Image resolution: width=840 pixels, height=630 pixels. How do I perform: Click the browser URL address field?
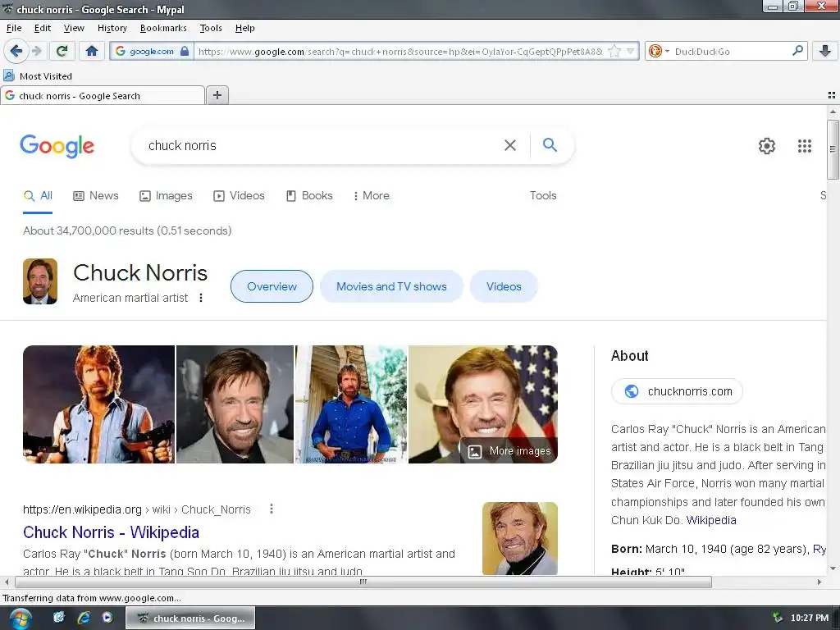tap(399, 52)
